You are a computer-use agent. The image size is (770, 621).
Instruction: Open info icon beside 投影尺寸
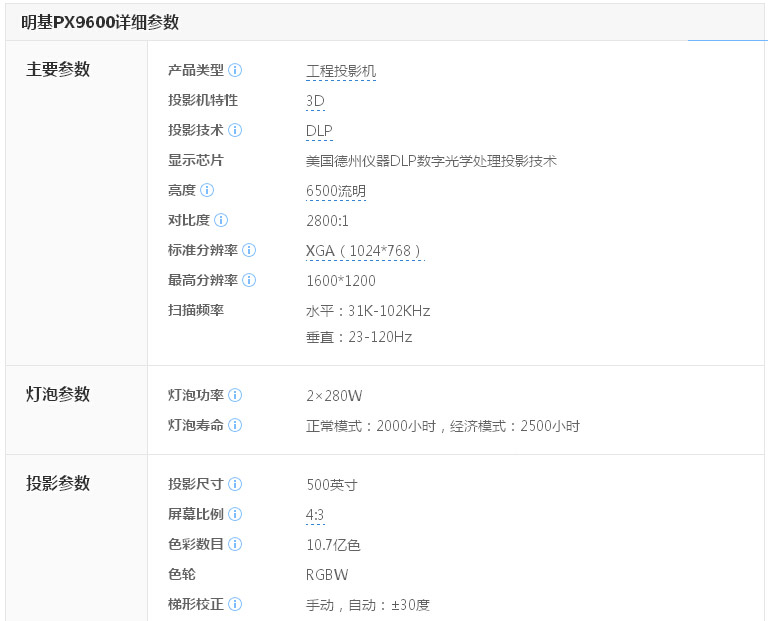pos(235,484)
